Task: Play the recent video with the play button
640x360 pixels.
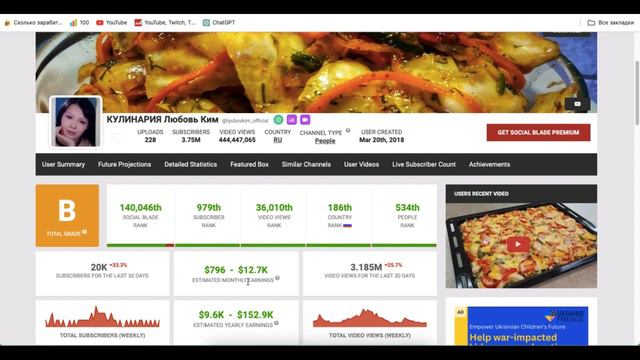Action: point(518,244)
